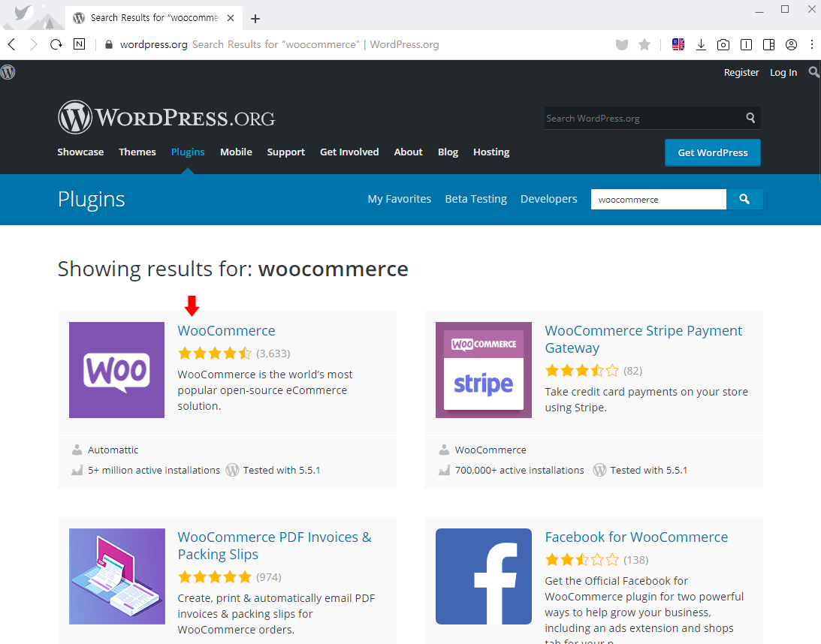
Task: Click the shield icon in the address bar
Action: 621,45
